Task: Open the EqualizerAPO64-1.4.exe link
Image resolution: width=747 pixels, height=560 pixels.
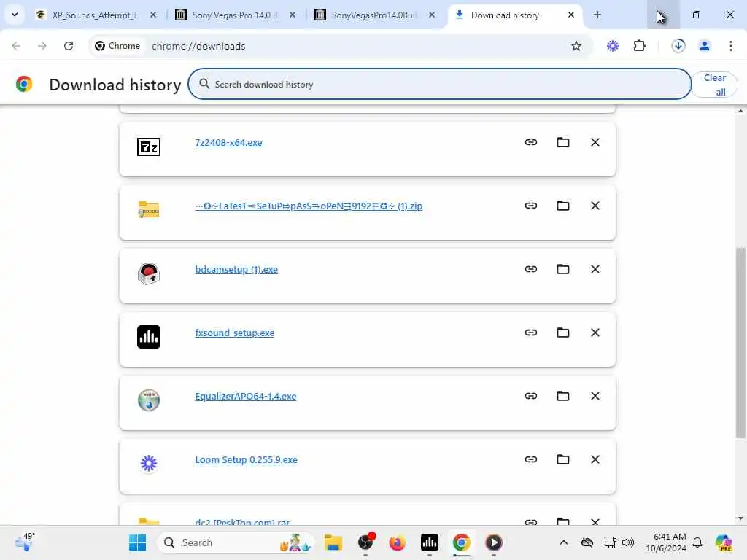Action: pos(245,396)
